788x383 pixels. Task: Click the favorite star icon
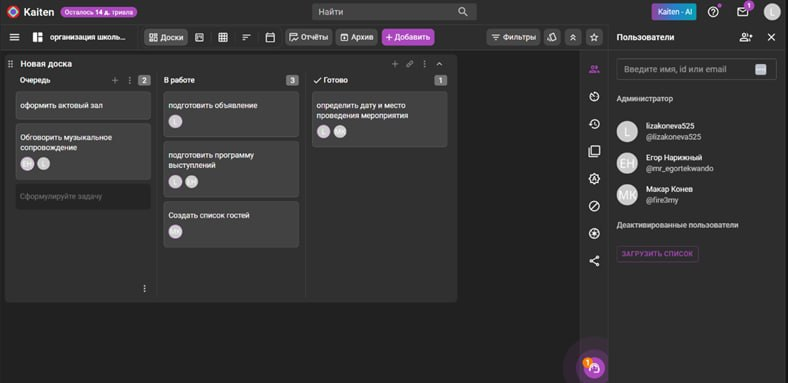(x=594, y=37)
